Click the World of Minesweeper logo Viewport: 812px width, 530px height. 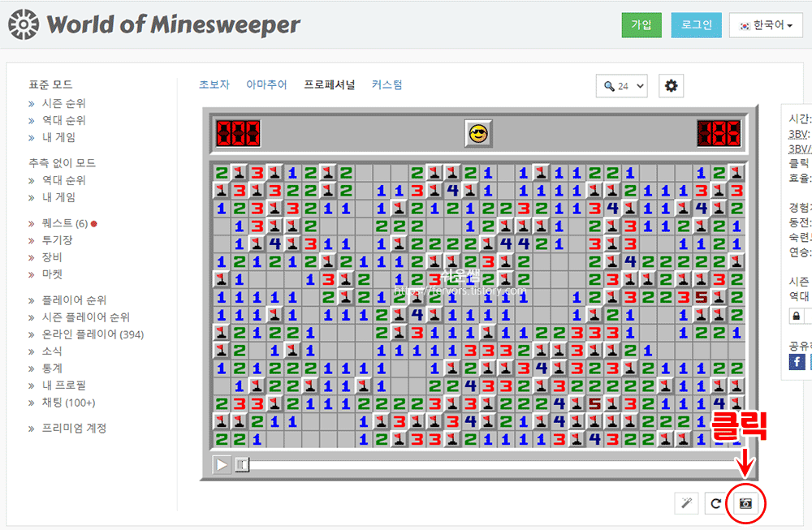(x=154, y=24)
